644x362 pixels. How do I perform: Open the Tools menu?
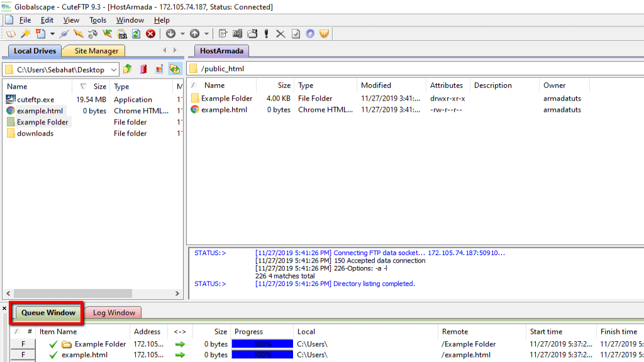tap(97, 20)
